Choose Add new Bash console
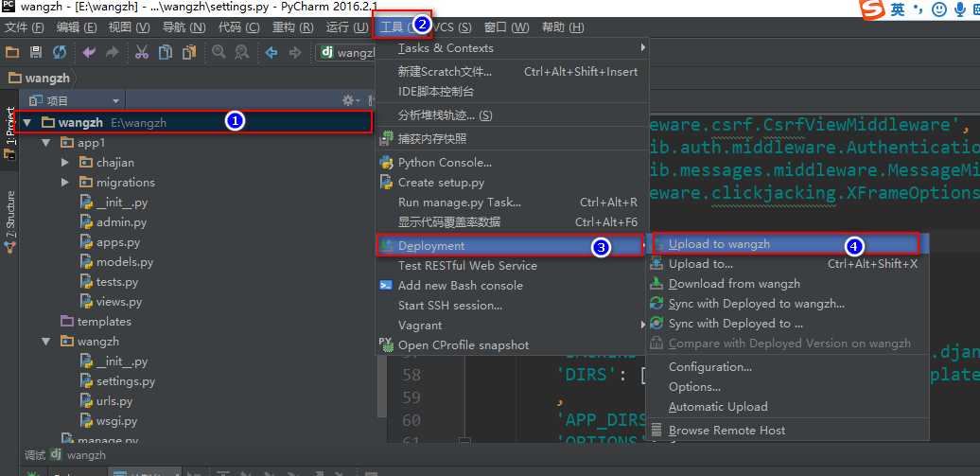 [x=513, y=285]
